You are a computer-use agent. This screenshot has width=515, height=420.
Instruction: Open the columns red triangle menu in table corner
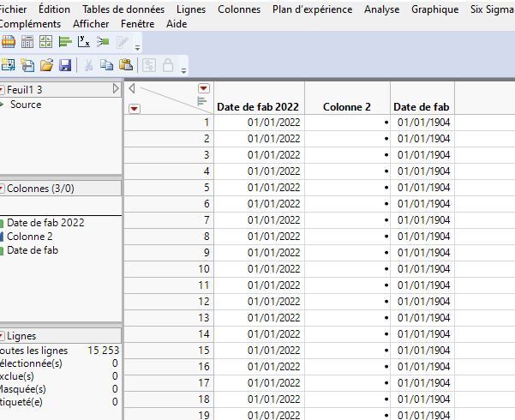(204, 88)
